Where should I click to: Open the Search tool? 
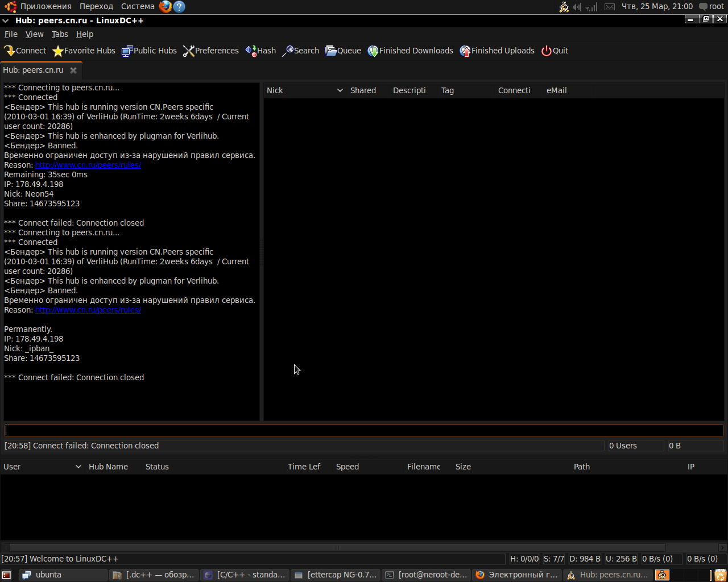[x=300, y=51]
